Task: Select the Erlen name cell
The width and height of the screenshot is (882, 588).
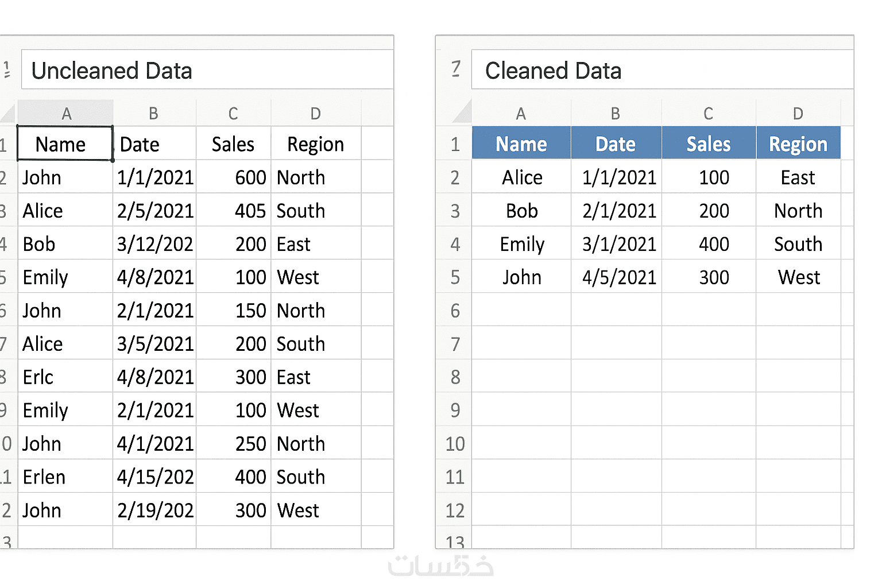Action: coord(65,477)
